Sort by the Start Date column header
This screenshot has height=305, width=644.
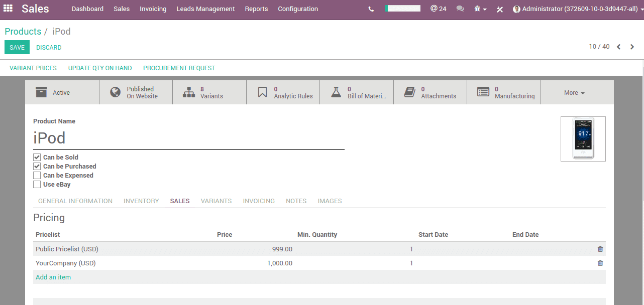[x=433, y=234]
